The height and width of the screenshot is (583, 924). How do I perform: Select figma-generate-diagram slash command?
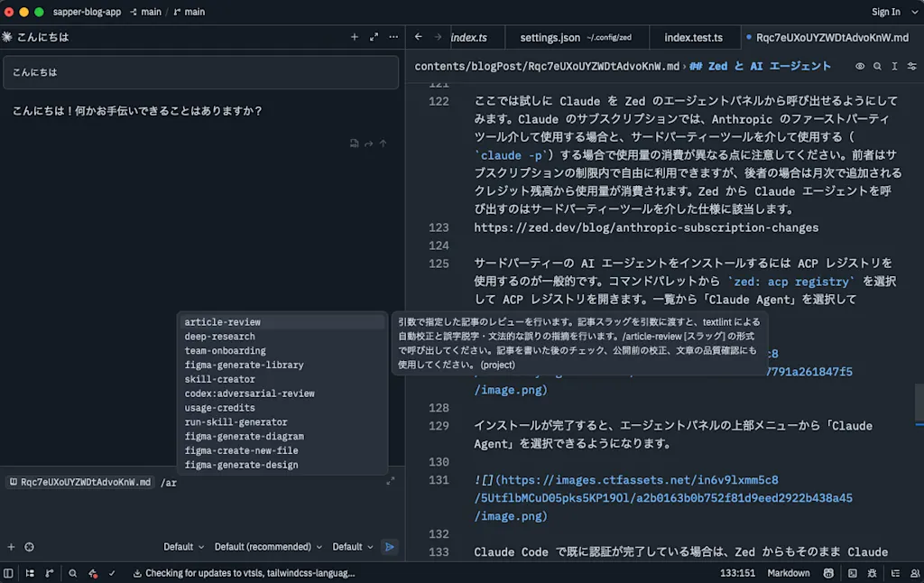click(x=282, y=436)
